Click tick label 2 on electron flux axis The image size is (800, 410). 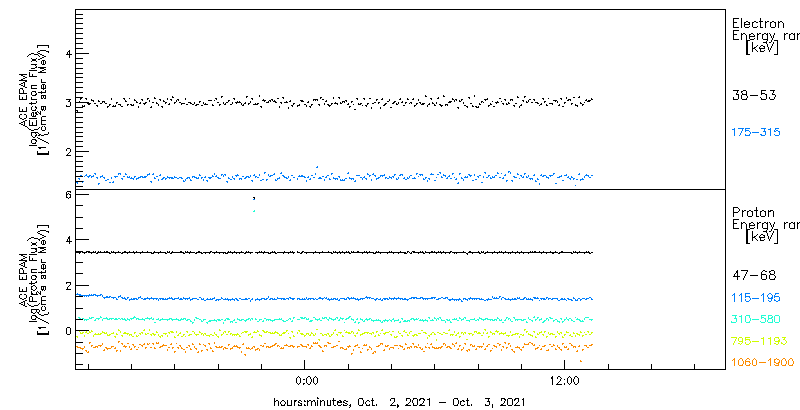tap(69, 151)
